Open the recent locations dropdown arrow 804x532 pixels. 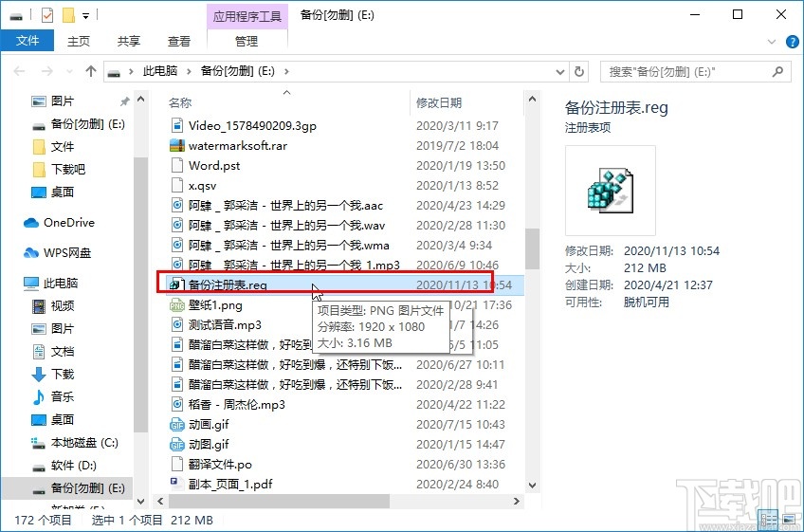point(70,72)
